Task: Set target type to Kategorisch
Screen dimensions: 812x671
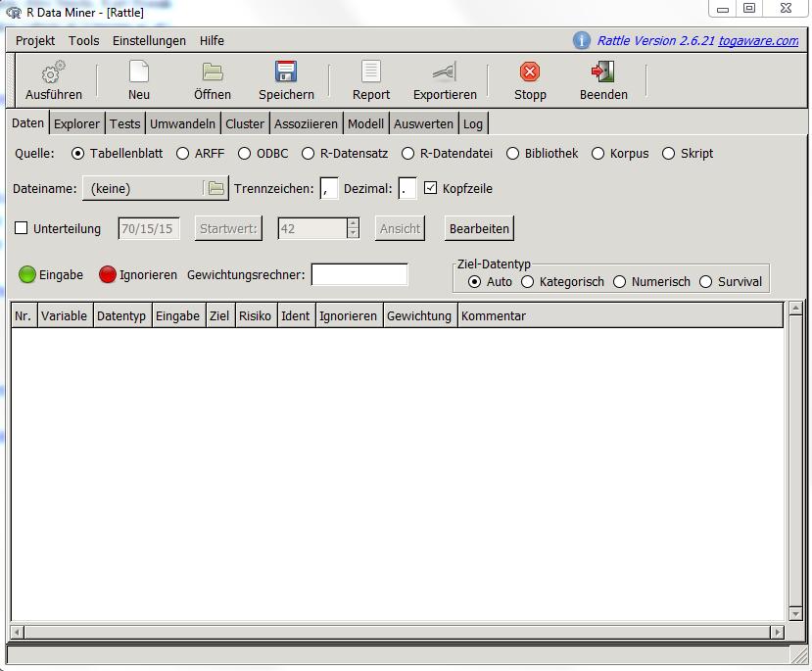Action: point(527,282)
